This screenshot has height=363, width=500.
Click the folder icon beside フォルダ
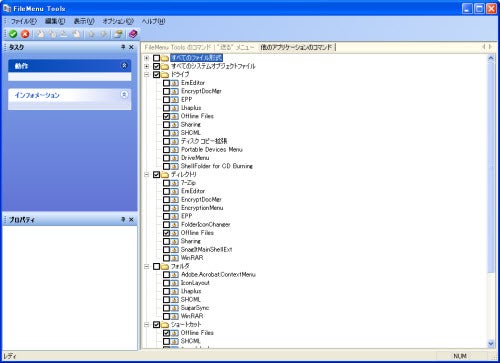(165, 266)
